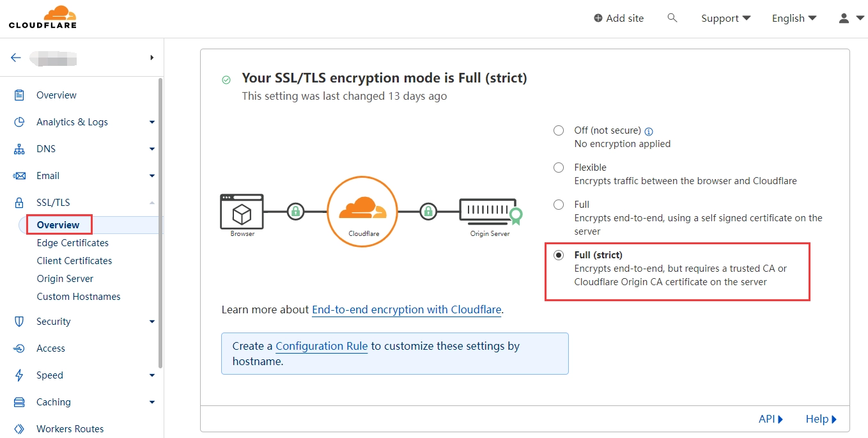Select the Security shield icon
This screenshot has height=438, width=868.
click(x=19, y=321)
